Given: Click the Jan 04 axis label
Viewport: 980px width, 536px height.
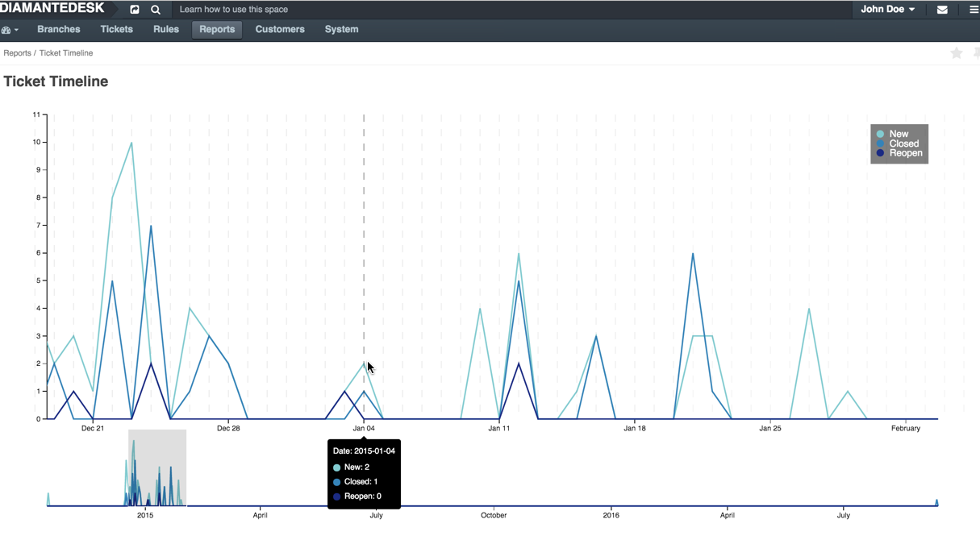Looking at the screenshot, I should [364, 428].
